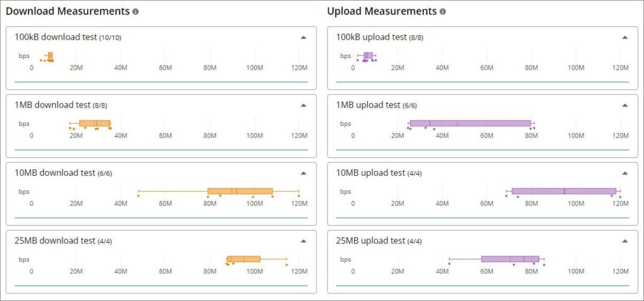Collapse the 1MB upload test panel

tap(625, 105)
